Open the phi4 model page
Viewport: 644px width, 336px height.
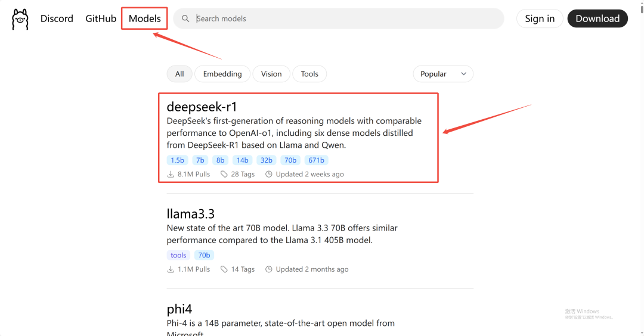tap(179, 309)
